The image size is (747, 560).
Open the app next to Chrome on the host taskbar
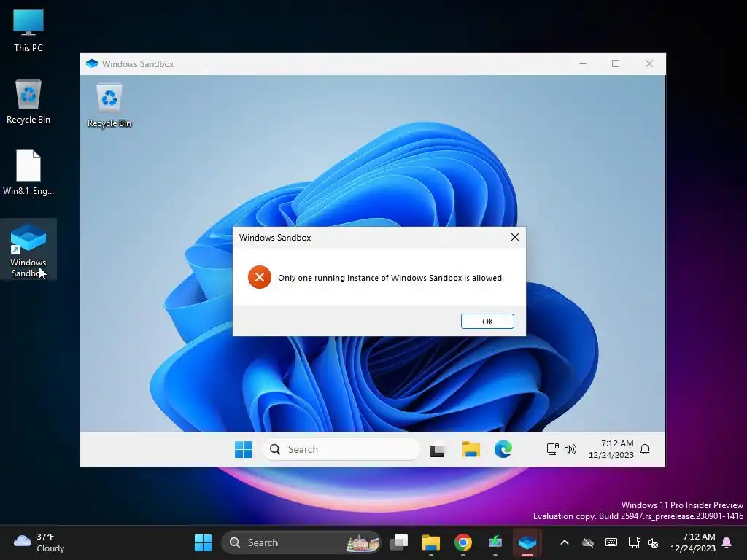point(495,542)
